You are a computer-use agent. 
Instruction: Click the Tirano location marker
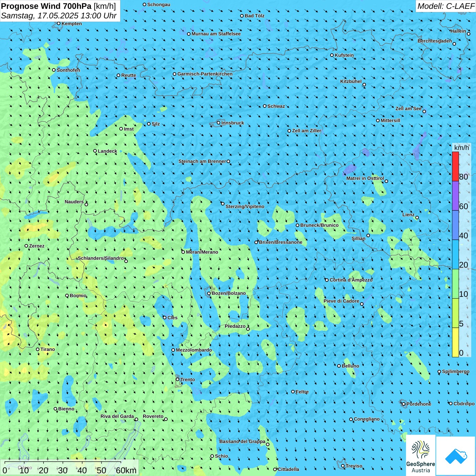(x=38, y=349)
